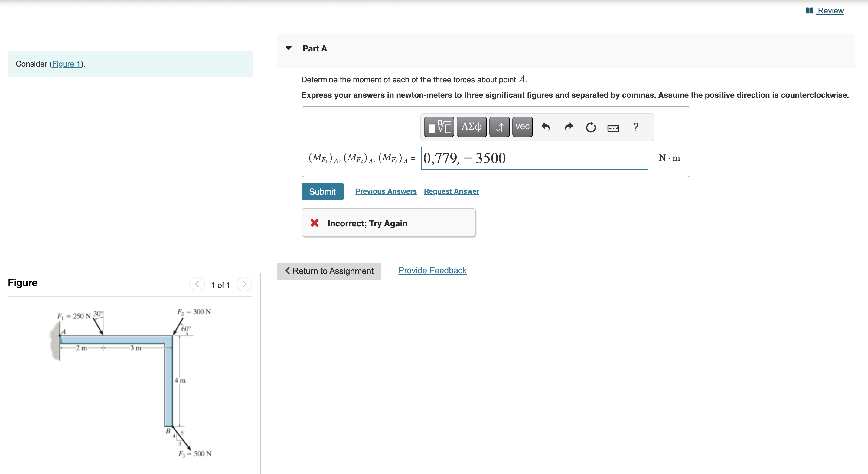Open the Greek symbols ΑΣΦ palette
This screenshot has height=474, width=868.
point(471,127)
